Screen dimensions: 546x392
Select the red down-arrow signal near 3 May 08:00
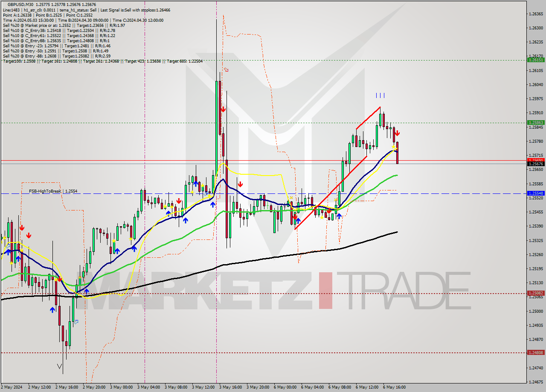[179, 200]
